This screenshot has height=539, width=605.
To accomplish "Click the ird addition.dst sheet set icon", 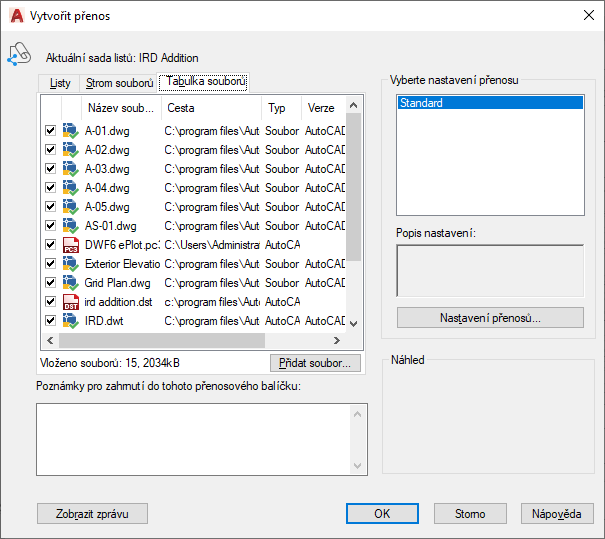I will coord(70,302).
